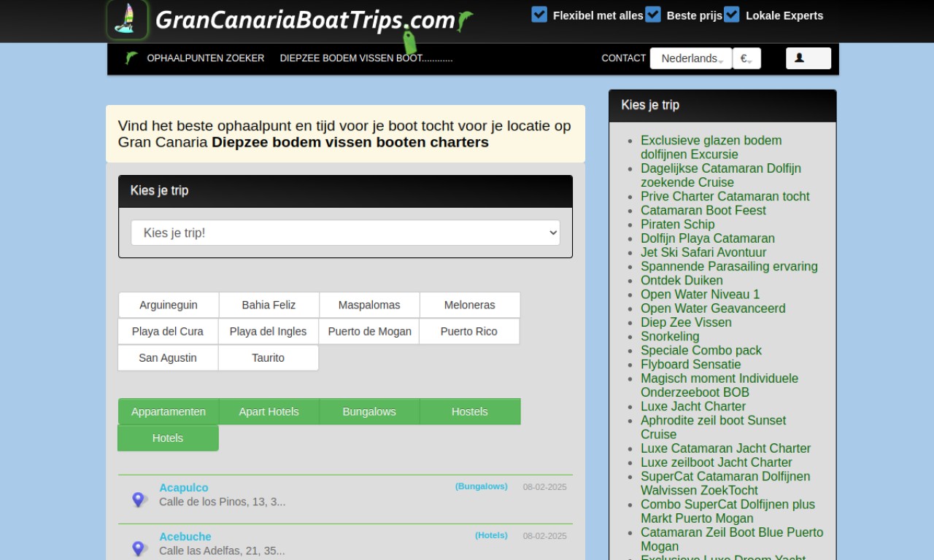
Task: Select the San Agustin location filter
Action: (x=168, y=357)
